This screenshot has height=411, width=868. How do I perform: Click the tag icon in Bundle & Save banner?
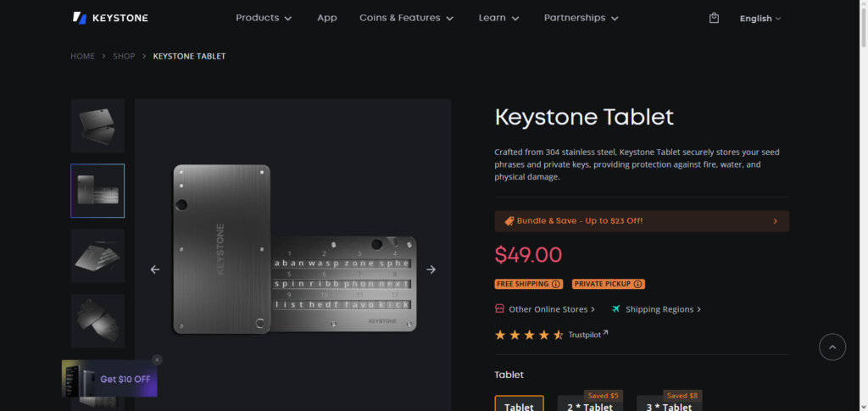(509, 220)
